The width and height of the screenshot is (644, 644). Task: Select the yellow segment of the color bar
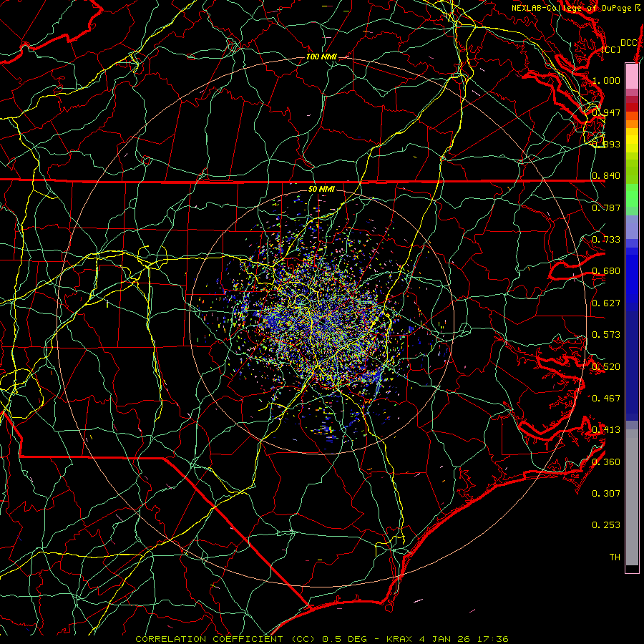click(632, 140)
